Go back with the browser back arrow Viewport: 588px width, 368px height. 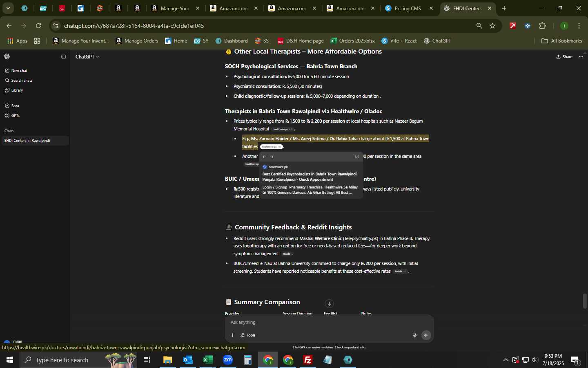[9, 26]
